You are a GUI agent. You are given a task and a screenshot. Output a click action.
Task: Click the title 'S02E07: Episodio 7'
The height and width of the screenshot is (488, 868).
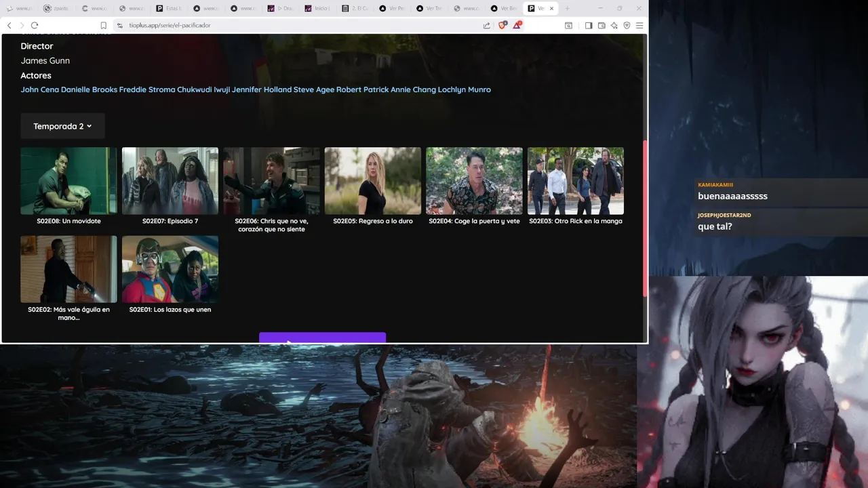(170, 221)
